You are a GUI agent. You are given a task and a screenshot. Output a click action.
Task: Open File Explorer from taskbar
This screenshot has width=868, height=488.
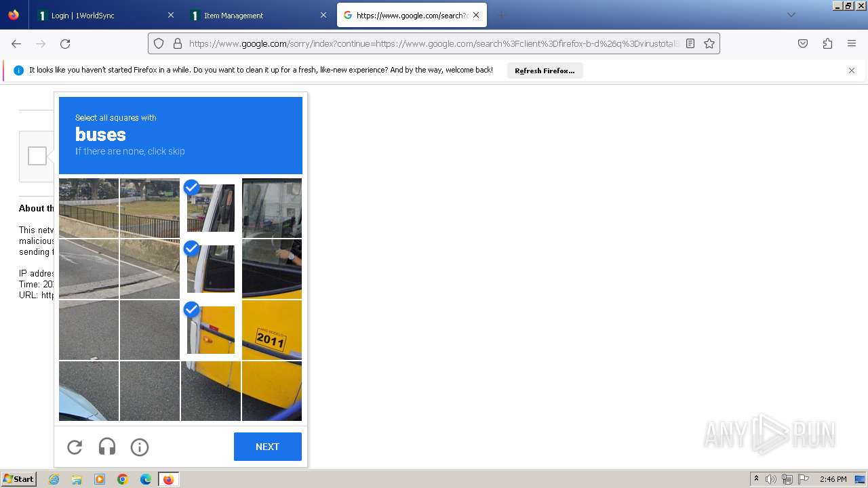[77, 479]
